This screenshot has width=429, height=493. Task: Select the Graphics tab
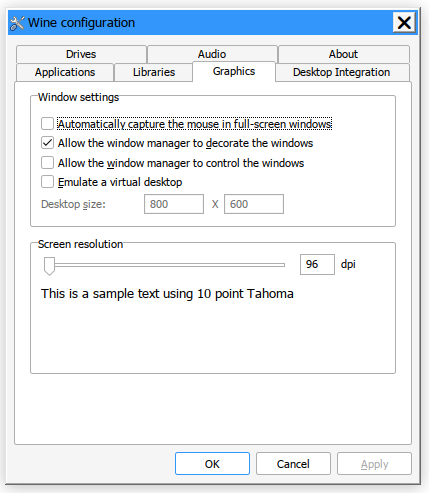pyautogui.click(x=234, y=71)
